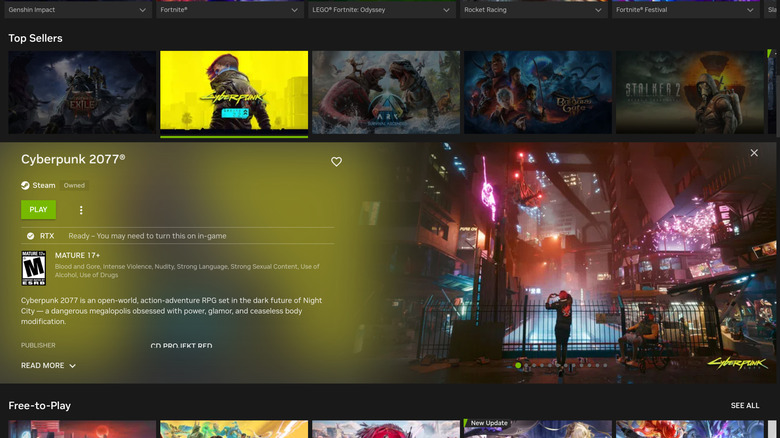Open the Rocket Racing dropdown
The height and width of the screenshot is (438, 780).
coord(533,10)
